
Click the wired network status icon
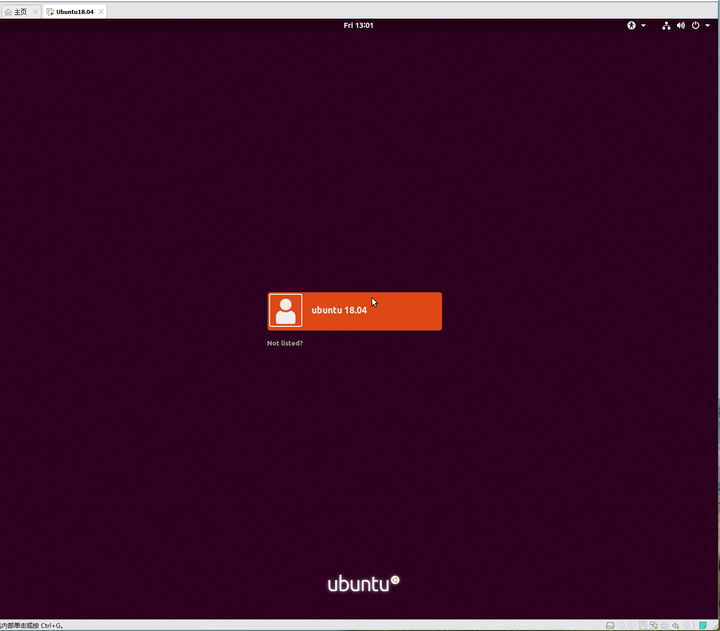(x=666, y=26)
